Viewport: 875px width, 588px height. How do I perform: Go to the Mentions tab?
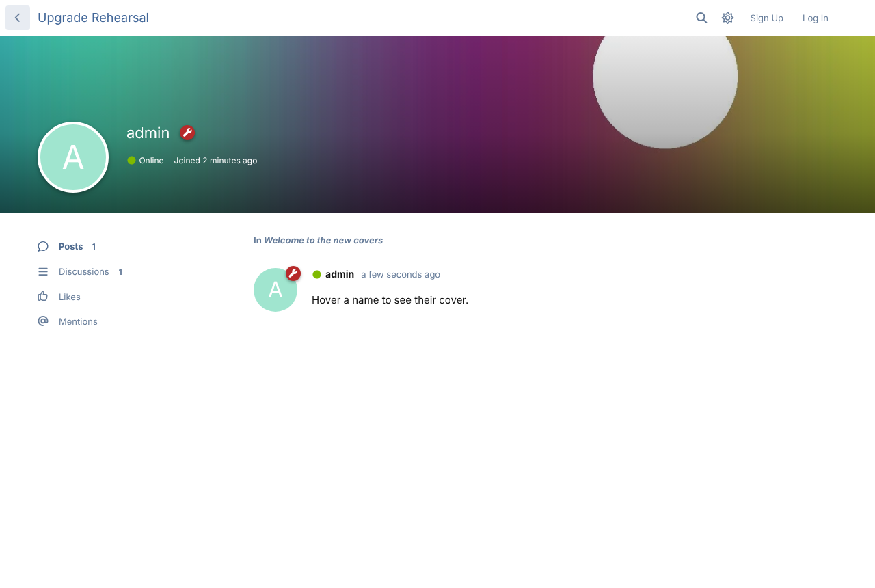tap(68, 321)
